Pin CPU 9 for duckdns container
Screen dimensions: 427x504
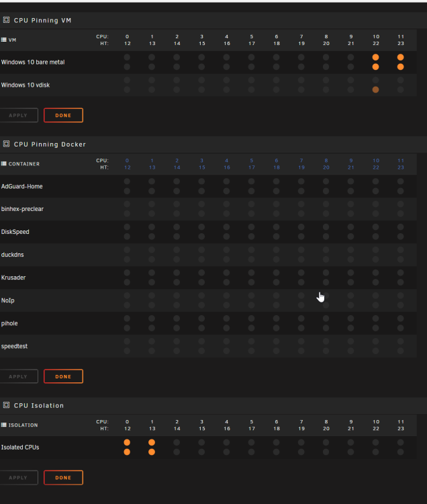click(350, 250)
